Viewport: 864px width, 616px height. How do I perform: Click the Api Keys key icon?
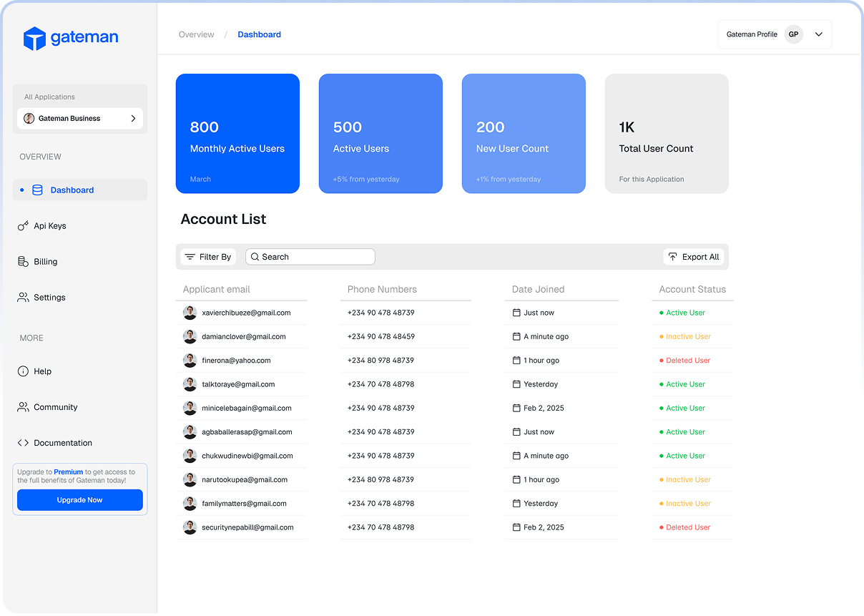(23, 226)
